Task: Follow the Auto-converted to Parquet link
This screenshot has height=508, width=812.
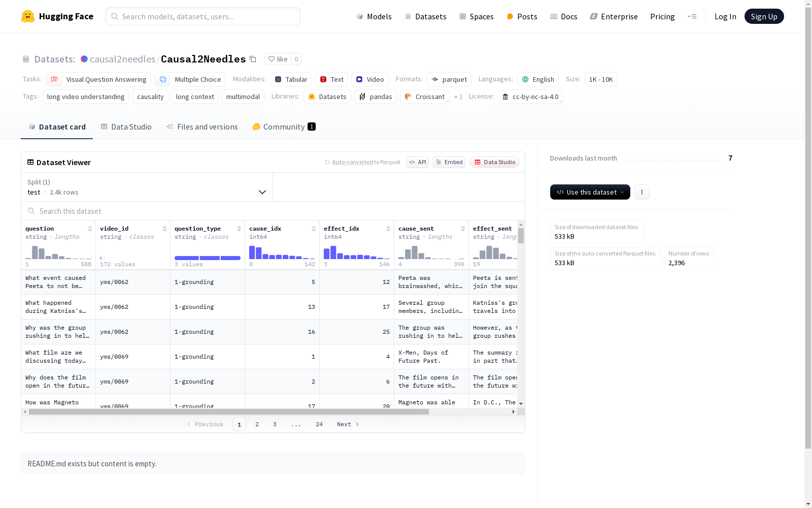Action: (362, 162)
